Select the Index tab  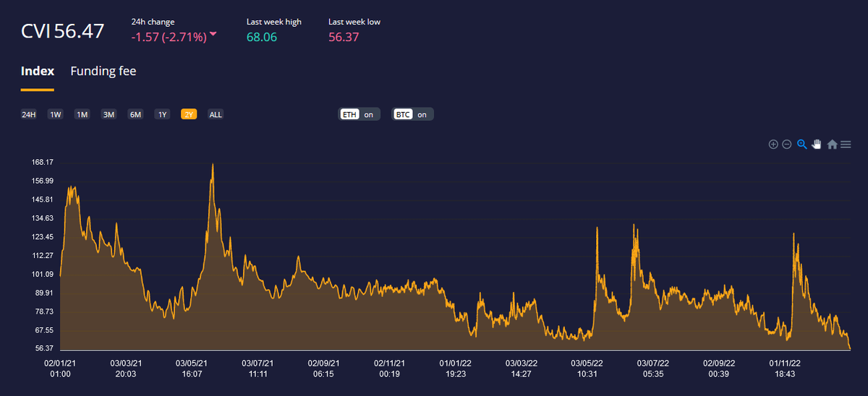38,71
